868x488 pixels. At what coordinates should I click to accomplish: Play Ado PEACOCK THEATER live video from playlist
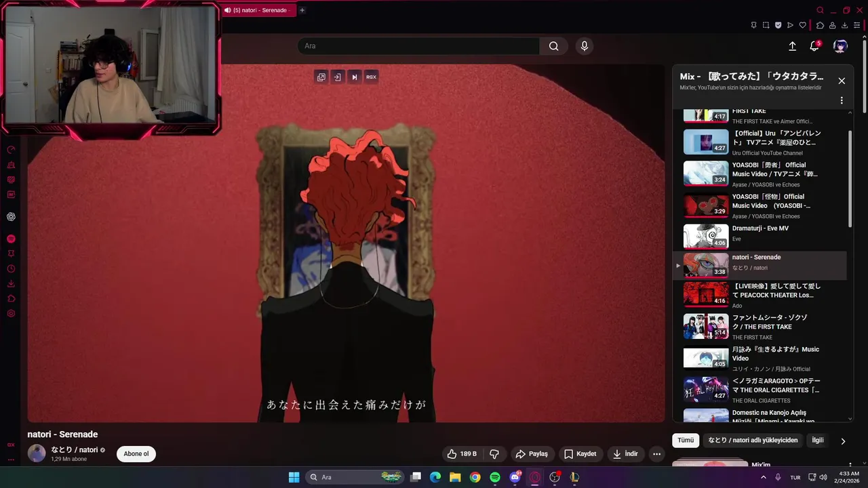tap(759, 295)
